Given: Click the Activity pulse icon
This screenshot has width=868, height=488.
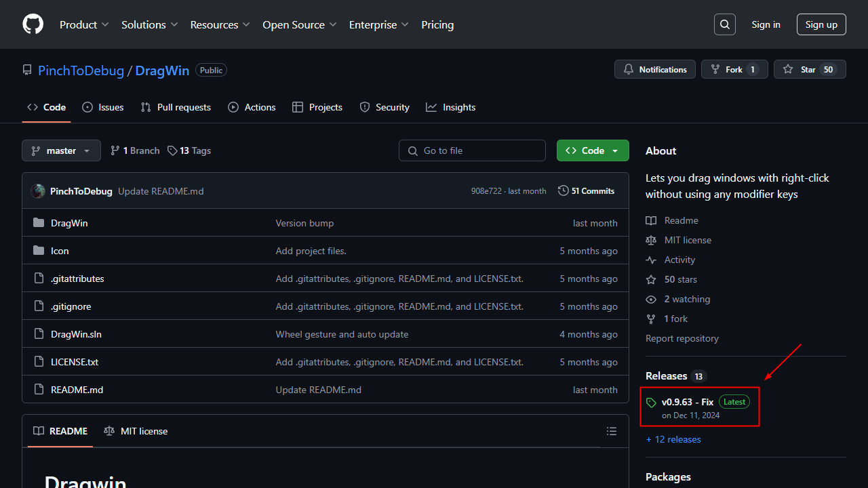Looking at the screenshot, I should click(651, 260).
